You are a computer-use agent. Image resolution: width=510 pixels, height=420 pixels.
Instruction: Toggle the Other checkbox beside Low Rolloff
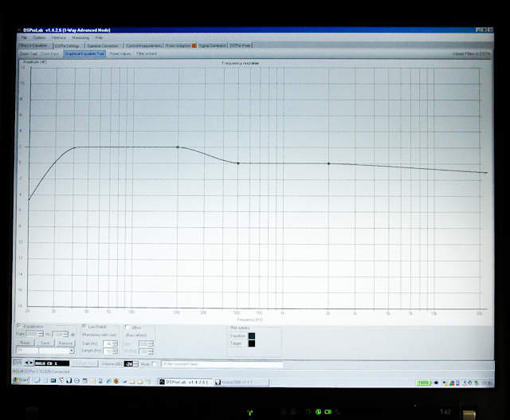pos(127,328)
